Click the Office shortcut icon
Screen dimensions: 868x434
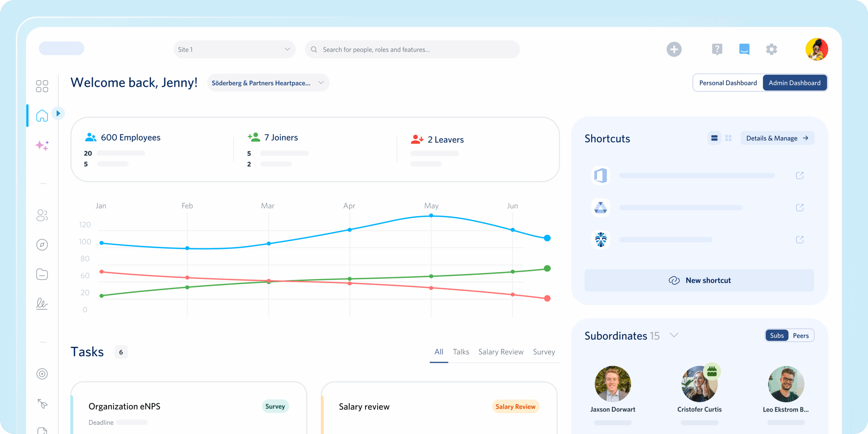tap(601, 176)
